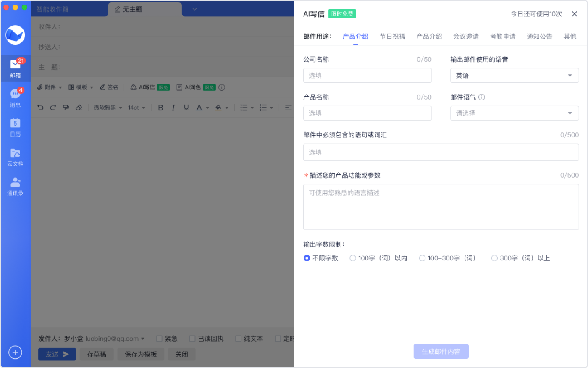Open the Contacts sidebar icon
Screen dimensions: 588x368
coord(15,186)
